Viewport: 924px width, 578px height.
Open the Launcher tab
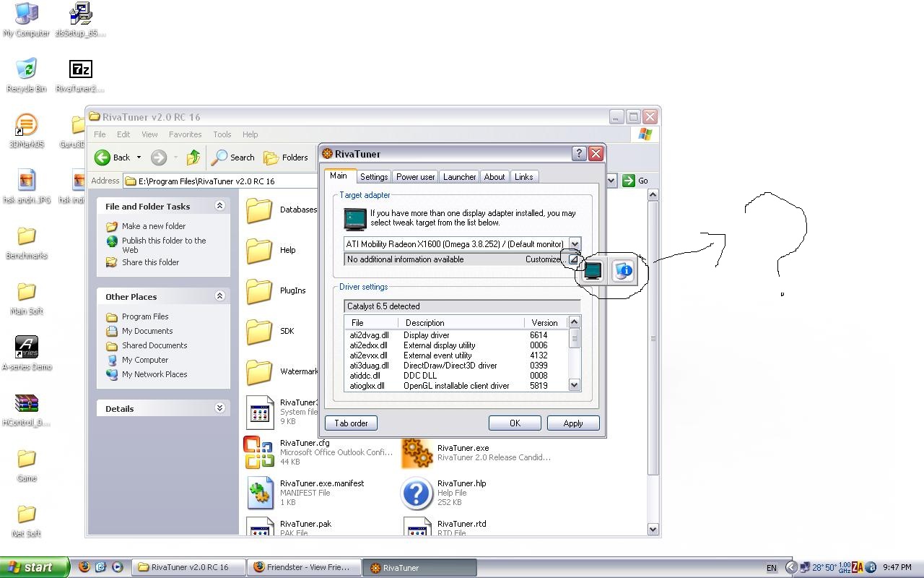460,177
